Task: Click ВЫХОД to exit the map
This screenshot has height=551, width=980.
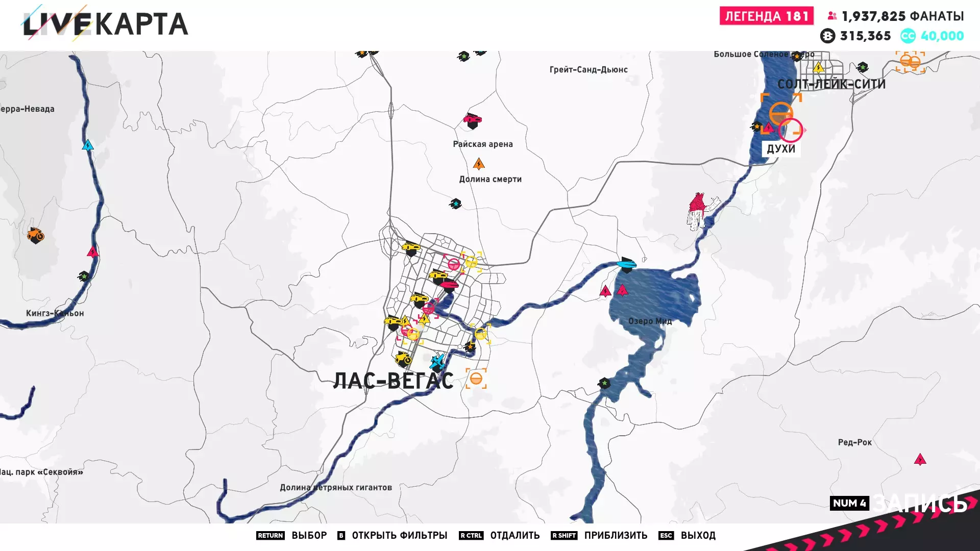Action: tap(698, 535)
